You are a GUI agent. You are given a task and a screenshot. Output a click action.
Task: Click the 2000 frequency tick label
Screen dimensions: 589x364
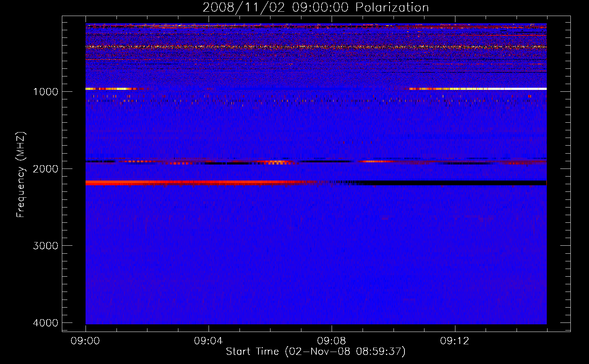tap(46, 169)
